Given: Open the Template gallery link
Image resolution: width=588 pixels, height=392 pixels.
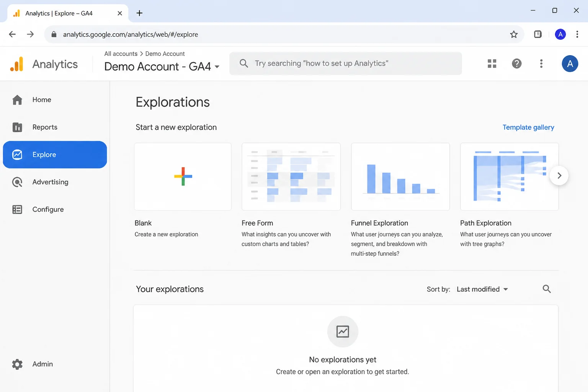Looking at the screenshot, I should [x=528, y=127].
